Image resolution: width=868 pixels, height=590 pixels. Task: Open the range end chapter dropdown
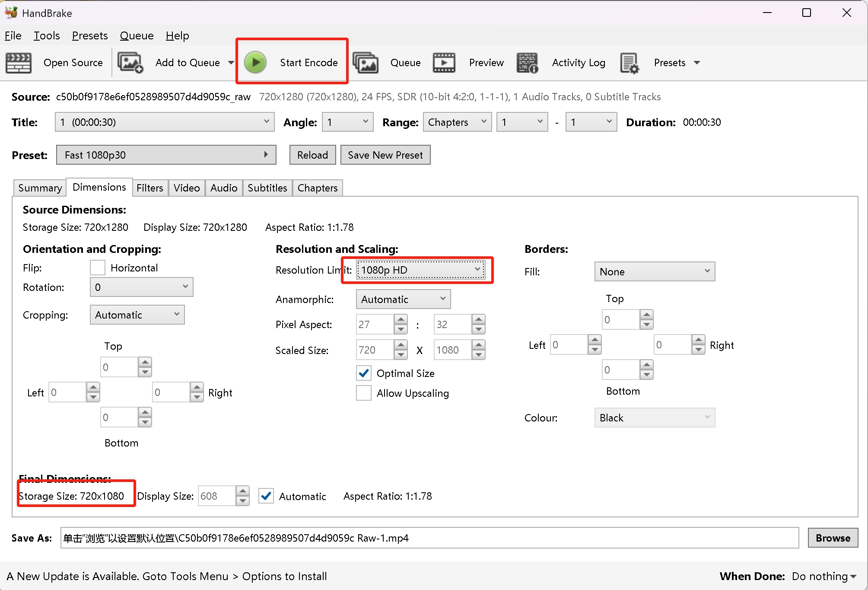591,122
